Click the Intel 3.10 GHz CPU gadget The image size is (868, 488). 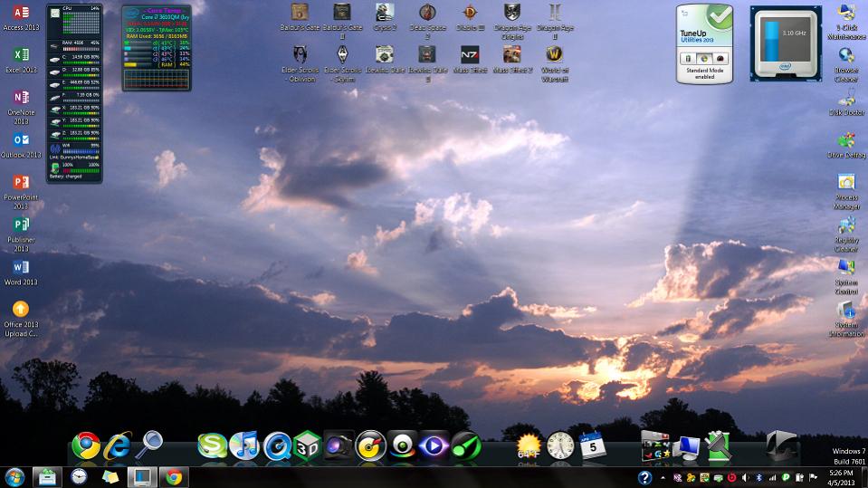(786, 43)
